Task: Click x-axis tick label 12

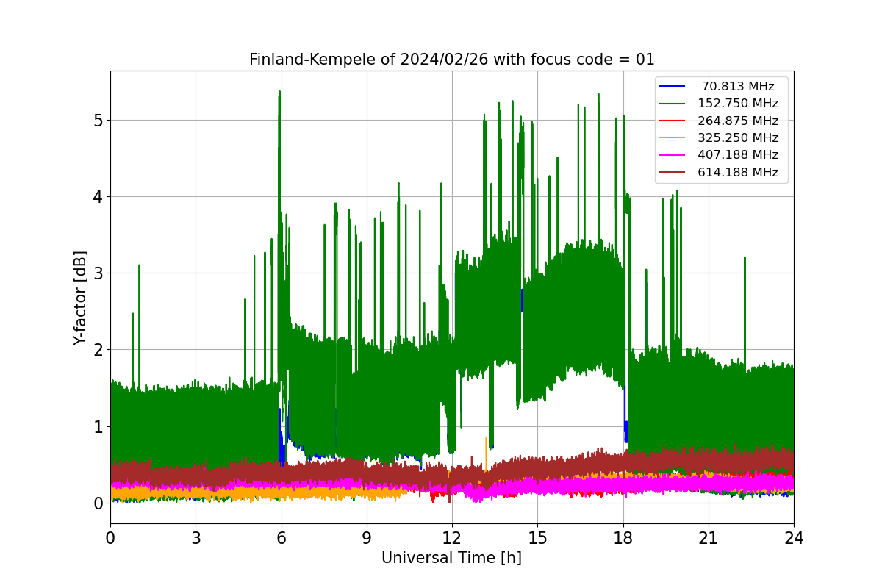Action: click(452, 538)
